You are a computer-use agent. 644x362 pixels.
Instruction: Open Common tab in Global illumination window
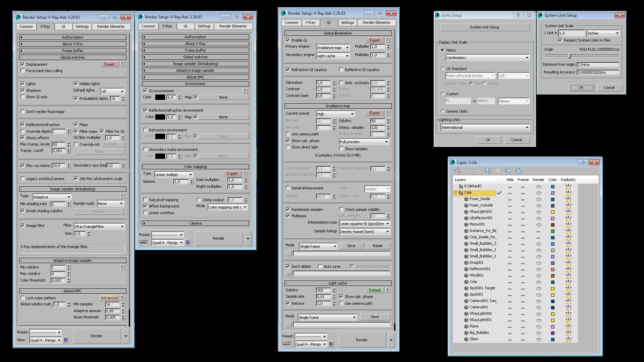291,22
